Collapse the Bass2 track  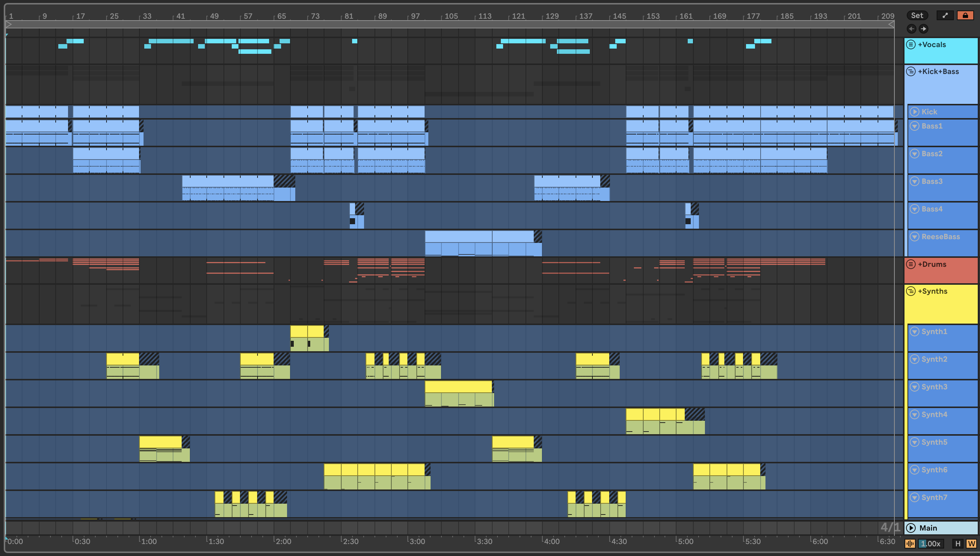914,154
